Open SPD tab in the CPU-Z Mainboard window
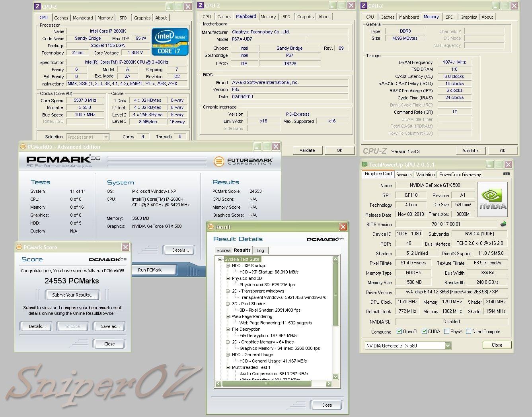532x417 pixels. point(286,17)
